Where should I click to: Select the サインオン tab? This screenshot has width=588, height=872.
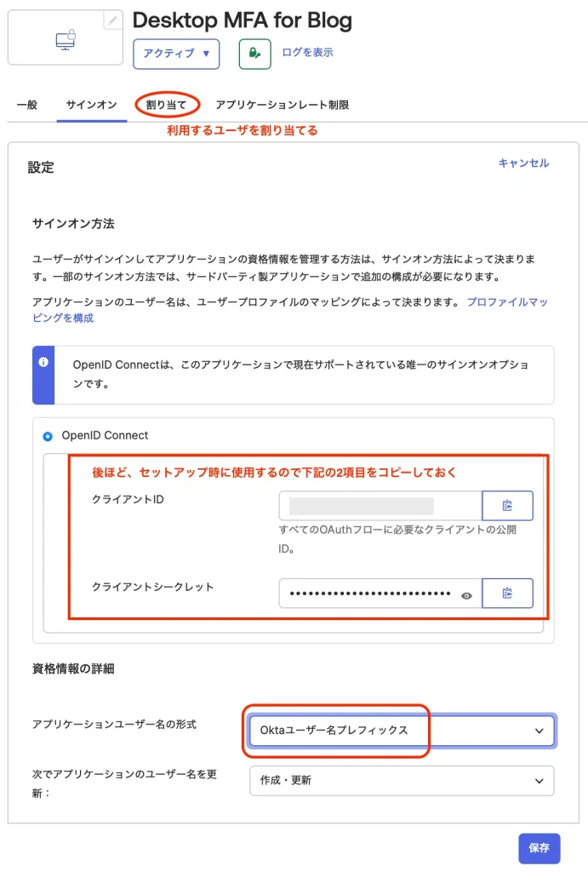(91, 105)
